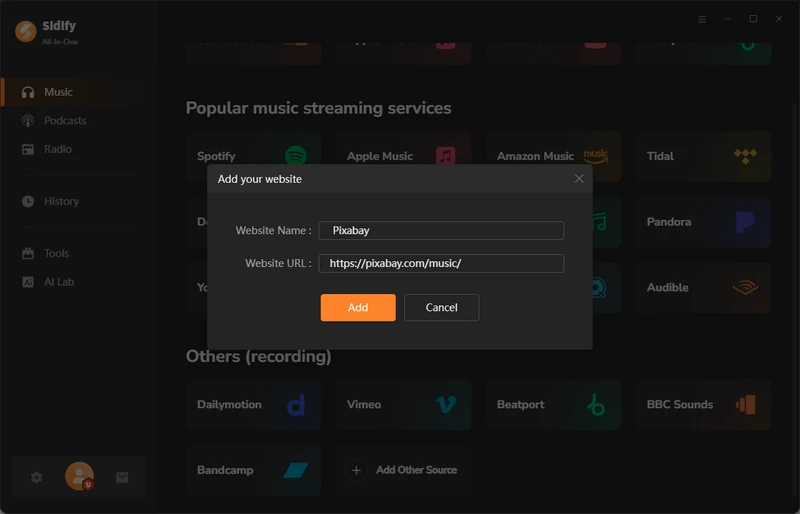Screen dimensions: 800x514
Task: Click the Tidal diamond logo icon
Action: pyautogui.click(x=745, y=156)
